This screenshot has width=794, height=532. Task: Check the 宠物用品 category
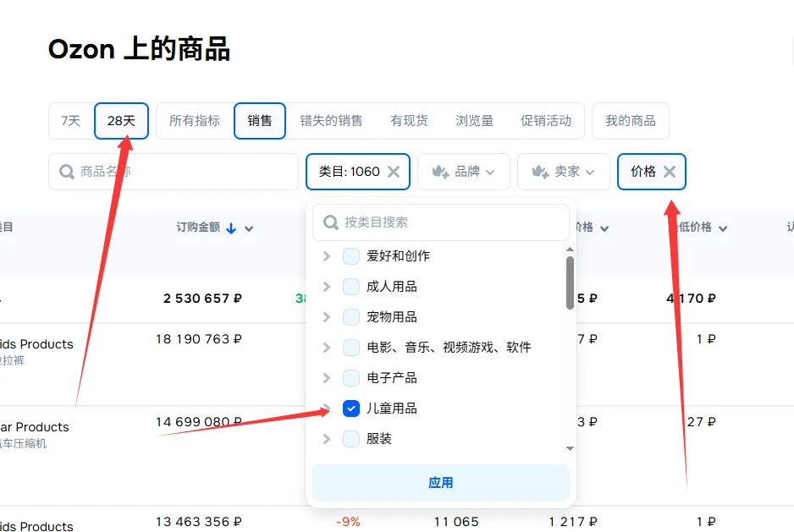(x=351, y=317)
